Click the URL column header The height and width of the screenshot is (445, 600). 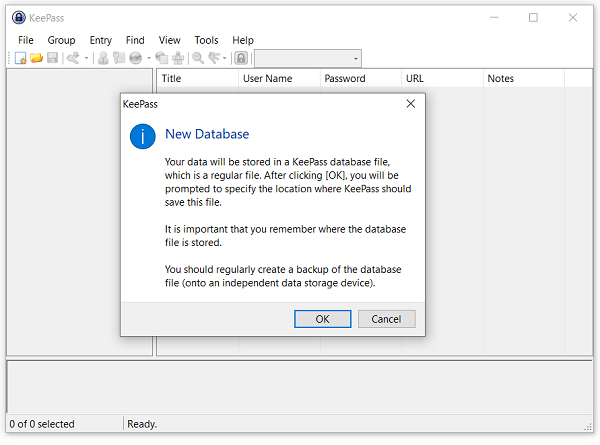pos(442,78)
